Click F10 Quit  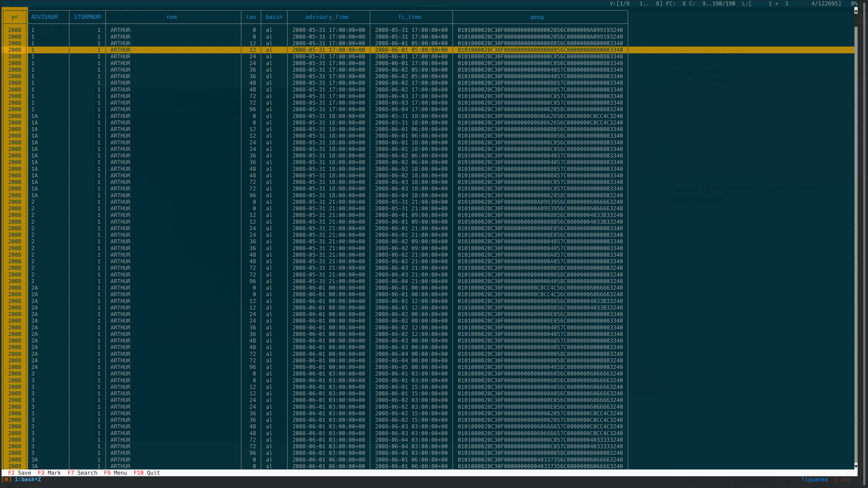(146, 473)
